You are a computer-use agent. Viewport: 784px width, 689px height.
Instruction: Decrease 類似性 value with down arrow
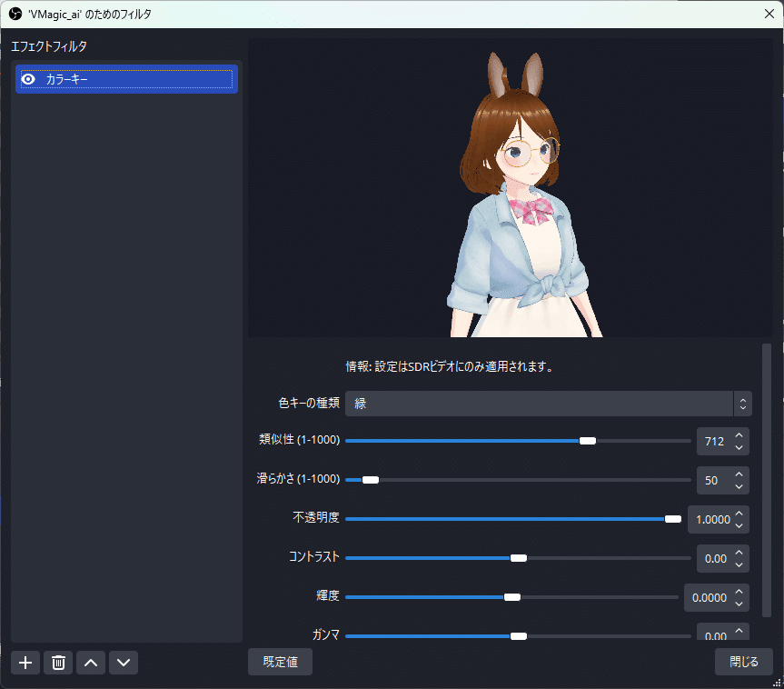(x=739, y=447)
